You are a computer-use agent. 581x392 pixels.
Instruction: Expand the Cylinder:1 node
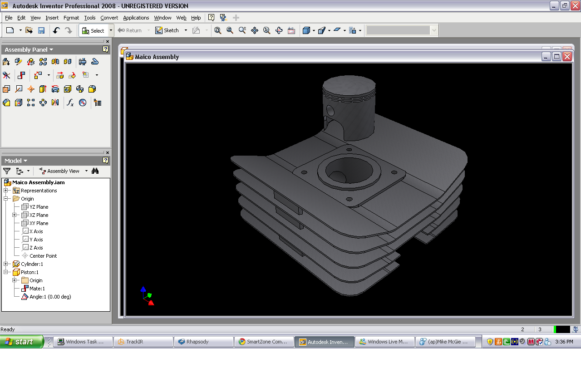[x=6, y=264]
